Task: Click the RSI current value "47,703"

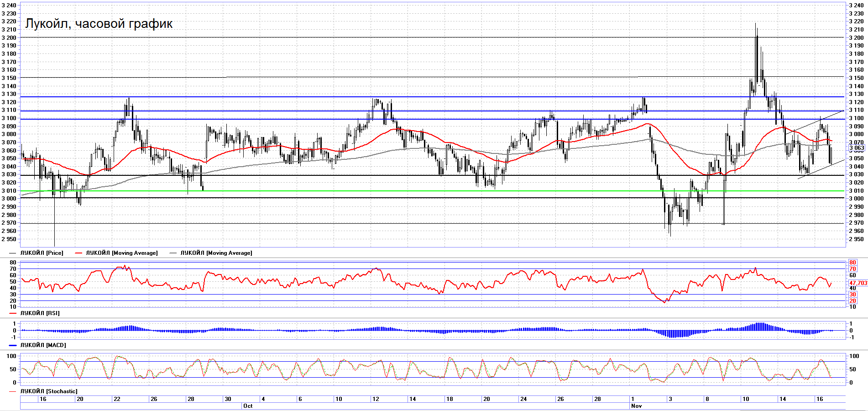Action: (858, 283)
